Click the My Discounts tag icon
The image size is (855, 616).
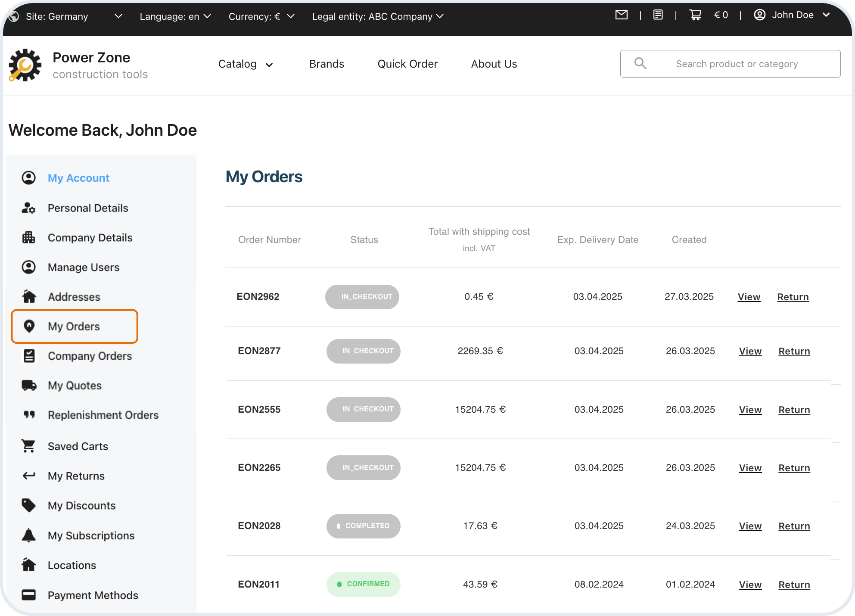coord(28,505)
